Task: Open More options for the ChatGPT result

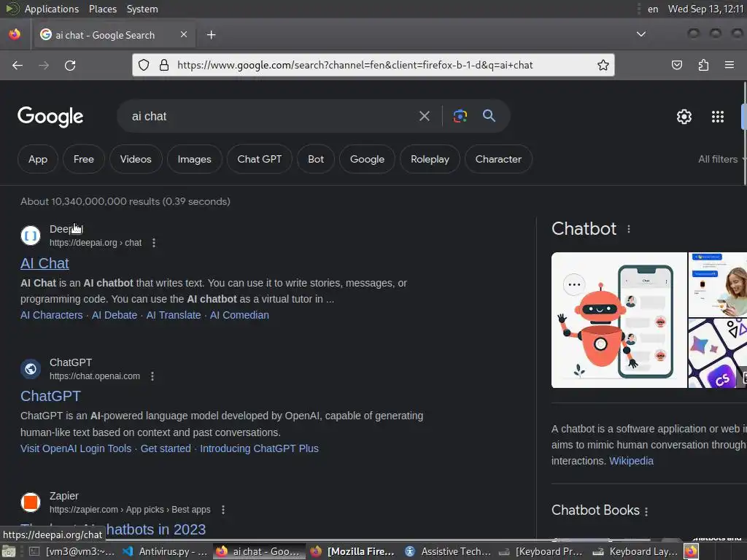Action: pyautogui.click(x=152, y=376)
